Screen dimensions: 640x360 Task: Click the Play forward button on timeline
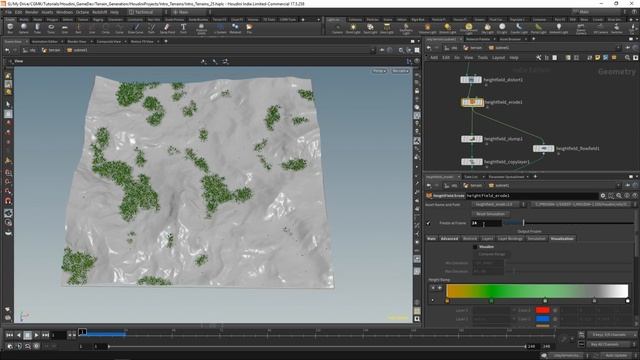36,335
